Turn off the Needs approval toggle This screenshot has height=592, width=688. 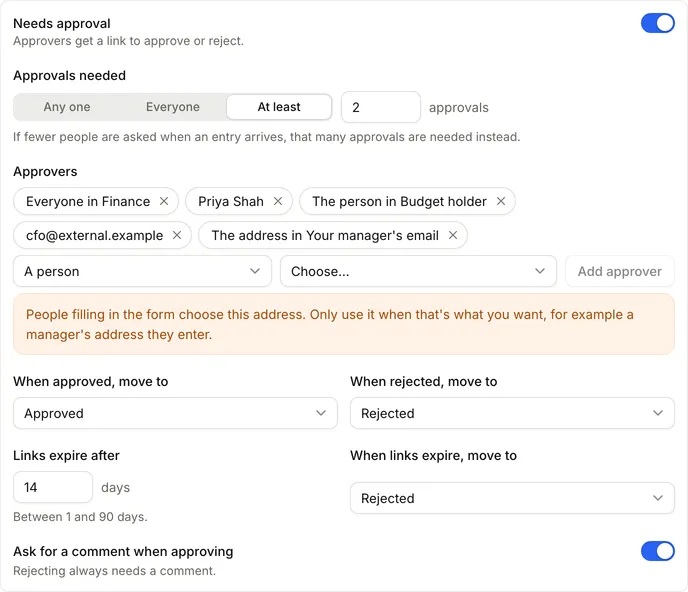657,23
